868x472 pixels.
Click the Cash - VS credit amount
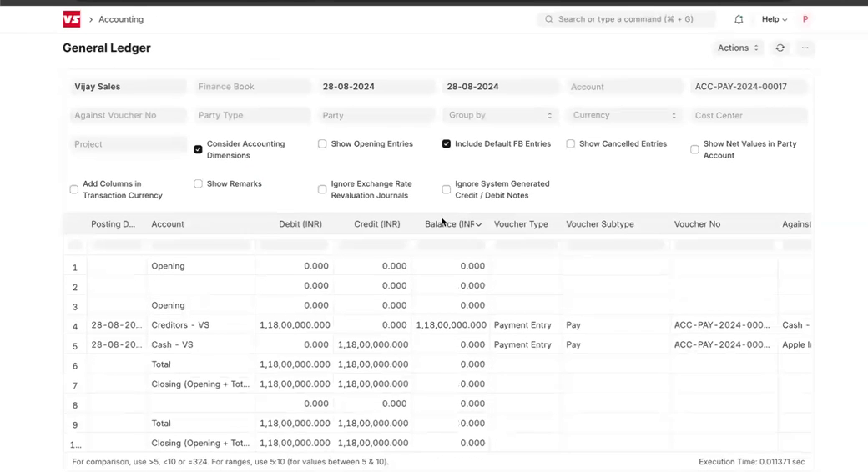[x=372, y=344]
